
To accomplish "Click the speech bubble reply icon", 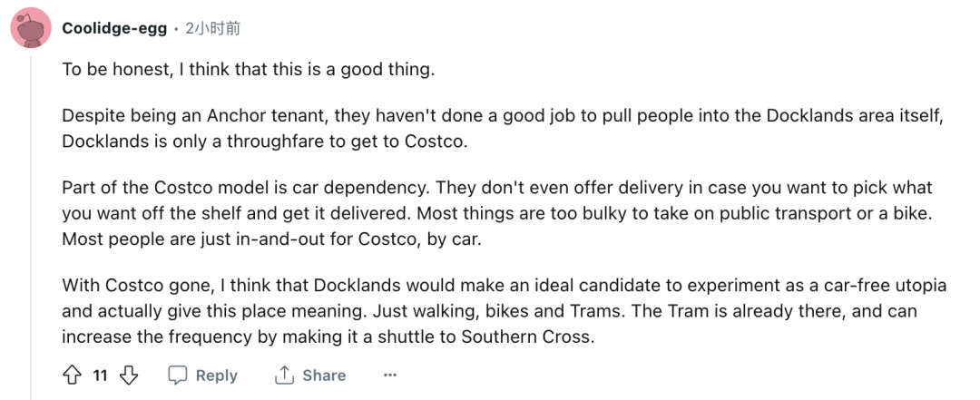I will tap(178, 375).
